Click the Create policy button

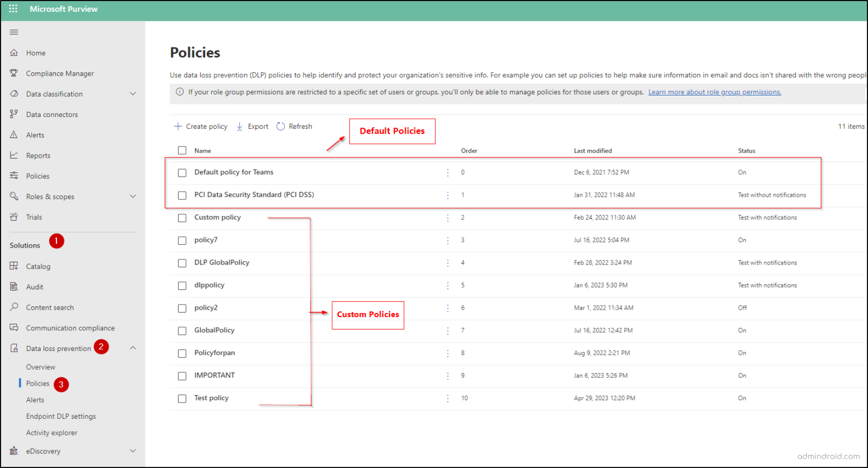click(x=201, y=126)
